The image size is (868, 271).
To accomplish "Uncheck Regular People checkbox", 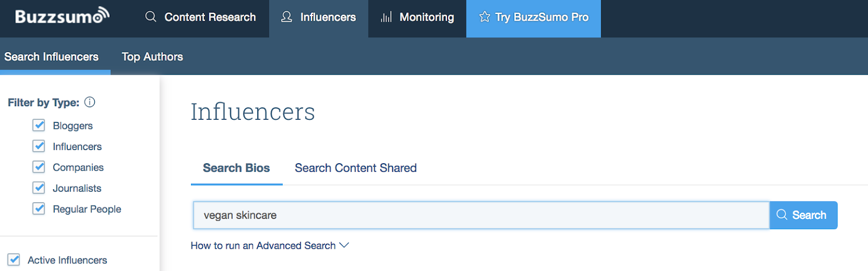I will 39,209.
